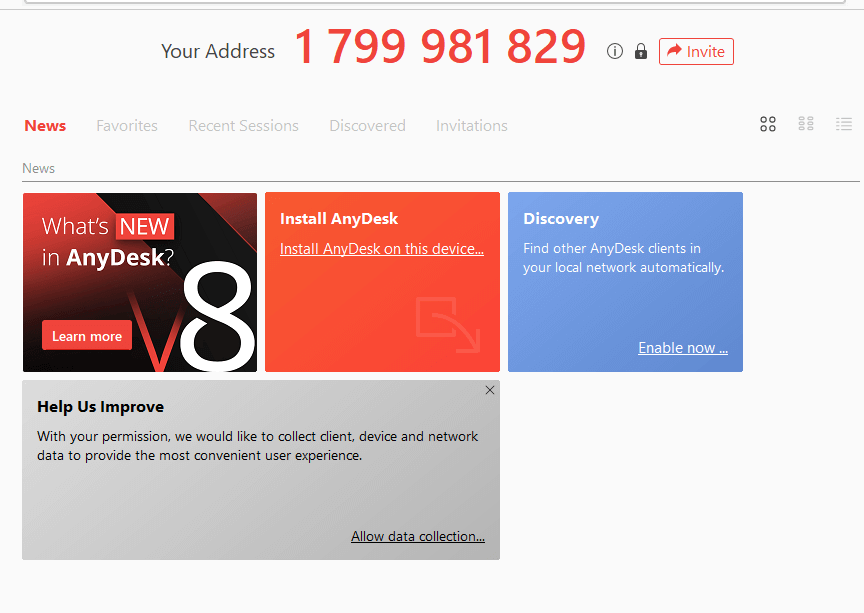Click Allow data collection link

pyautogui.click(x=418, y=536)
